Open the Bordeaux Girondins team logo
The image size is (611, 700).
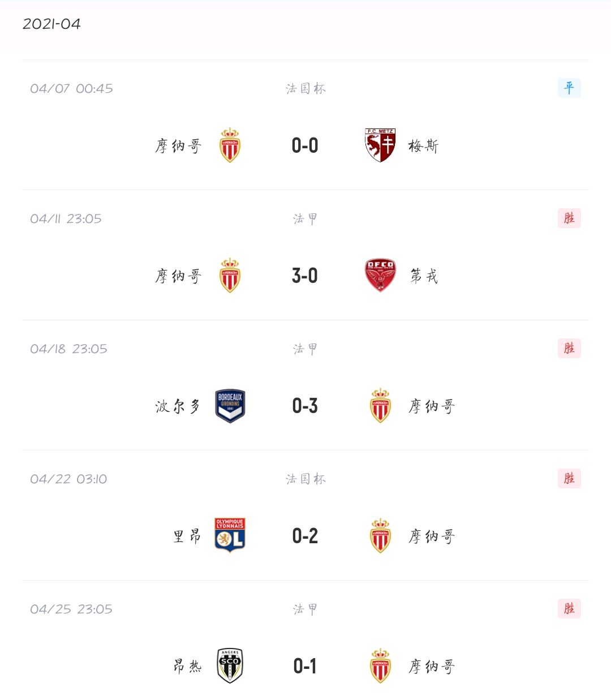tap(230, 406)
